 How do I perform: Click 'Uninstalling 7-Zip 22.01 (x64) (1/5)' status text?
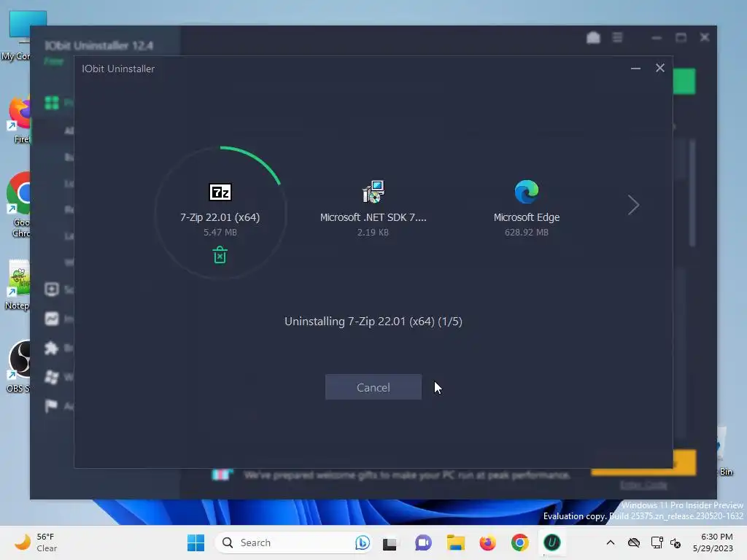pos(373,322)
